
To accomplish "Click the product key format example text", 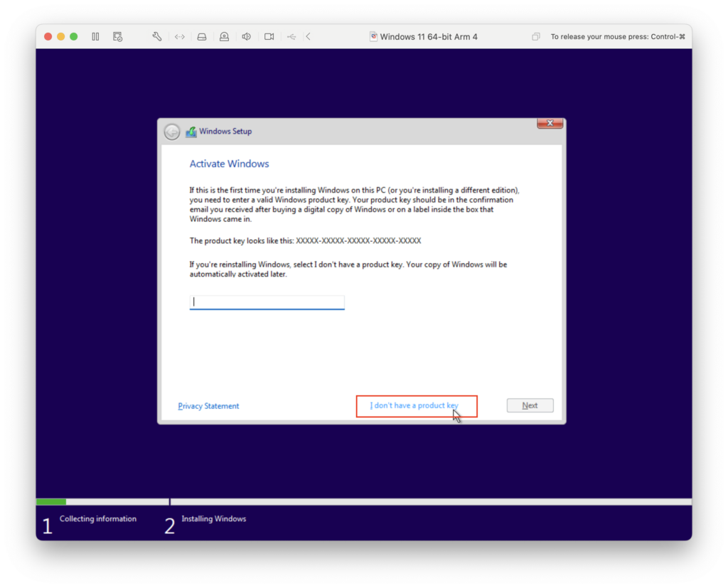I will coord(358,240).
